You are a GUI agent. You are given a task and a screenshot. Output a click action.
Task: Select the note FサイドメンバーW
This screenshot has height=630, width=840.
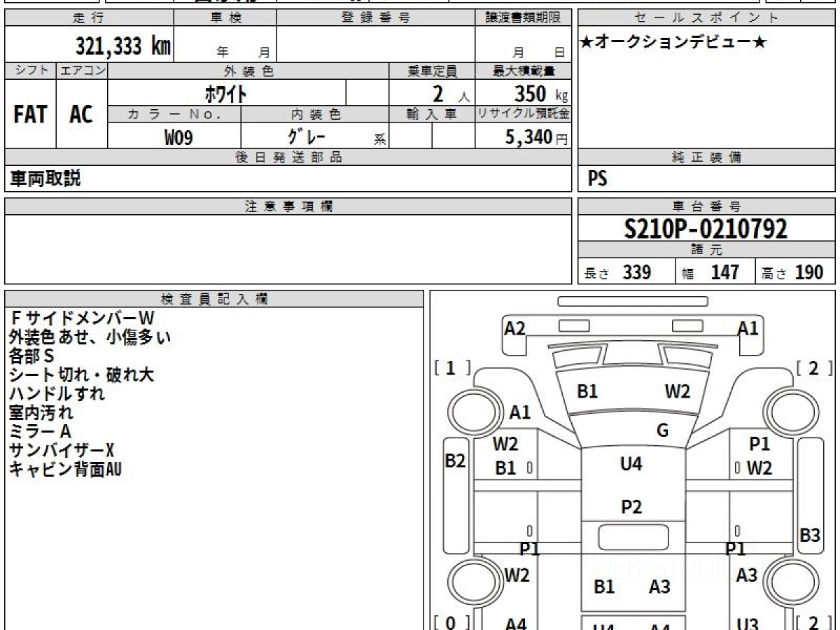click(x=80, y=318)
